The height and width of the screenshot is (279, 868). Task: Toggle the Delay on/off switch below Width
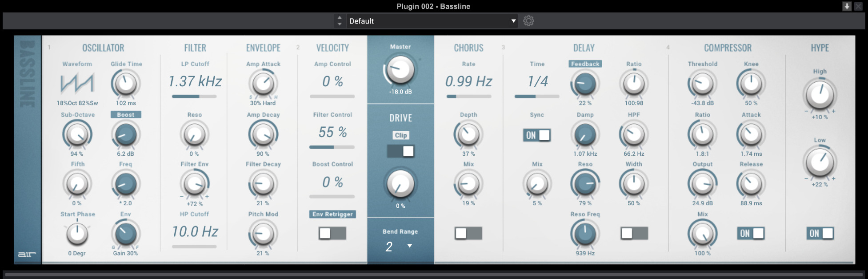tap(634, 233)
